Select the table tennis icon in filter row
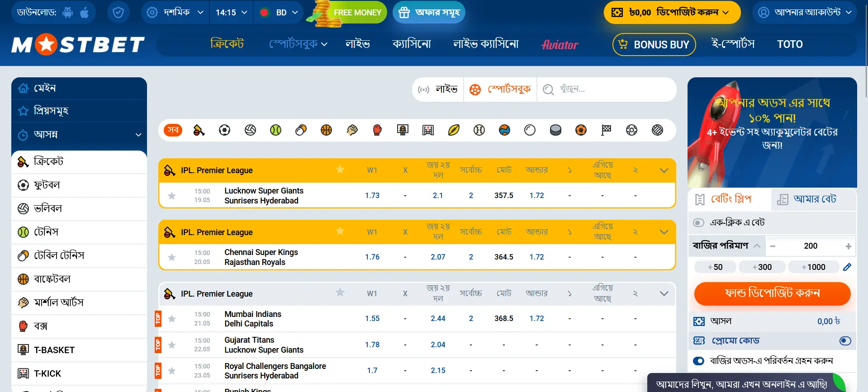 click(x=301, y=130)
